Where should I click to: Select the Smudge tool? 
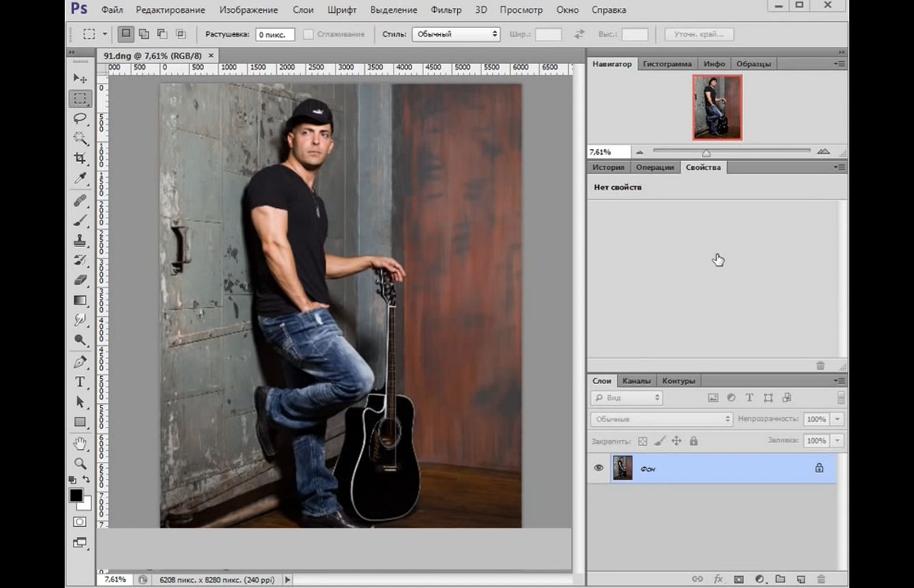80,320
